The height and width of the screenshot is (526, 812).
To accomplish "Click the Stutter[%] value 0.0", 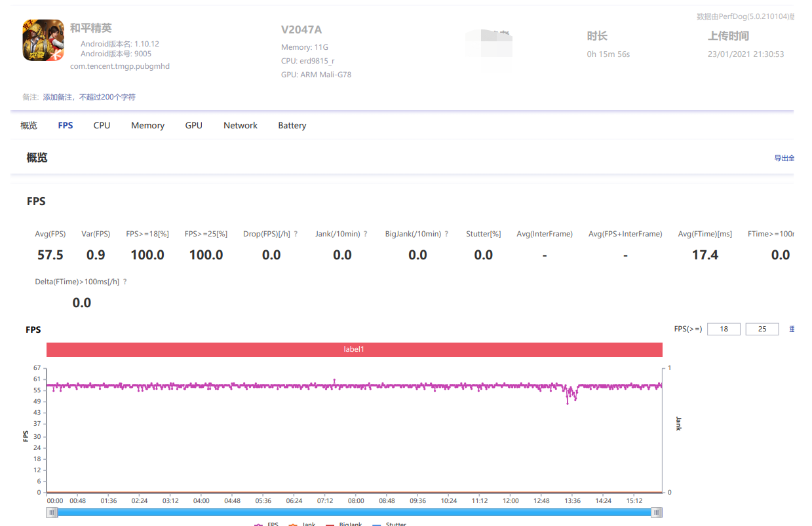I will (x=484, y=255).
